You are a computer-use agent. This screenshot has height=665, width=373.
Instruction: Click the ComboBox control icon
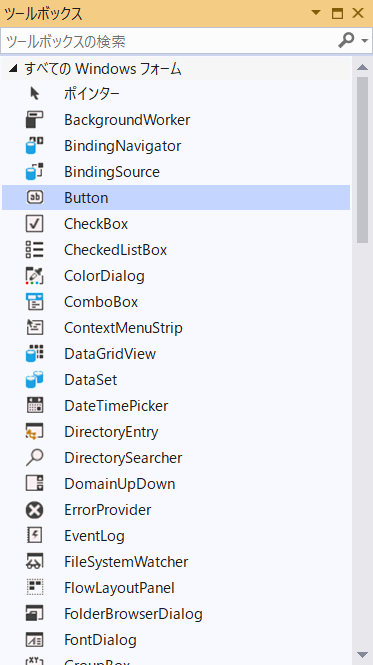(x=34, y=302)
